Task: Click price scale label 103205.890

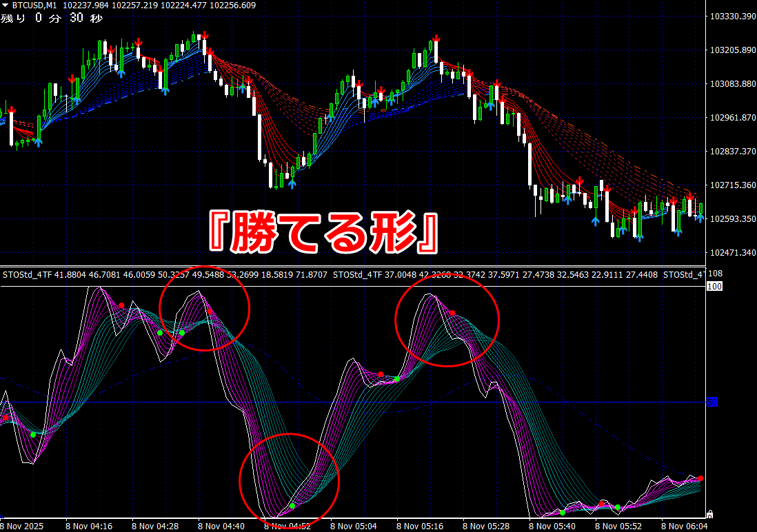Action: pos(732,50)
